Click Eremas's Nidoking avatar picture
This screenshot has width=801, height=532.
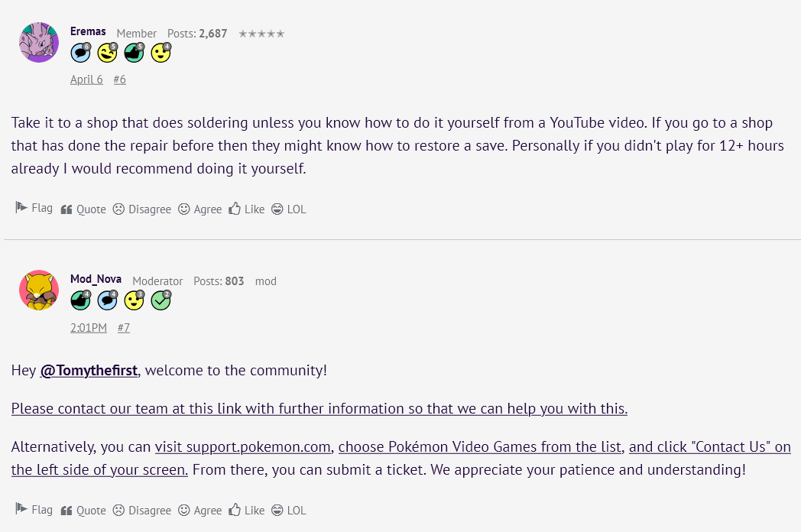point(39,42)
